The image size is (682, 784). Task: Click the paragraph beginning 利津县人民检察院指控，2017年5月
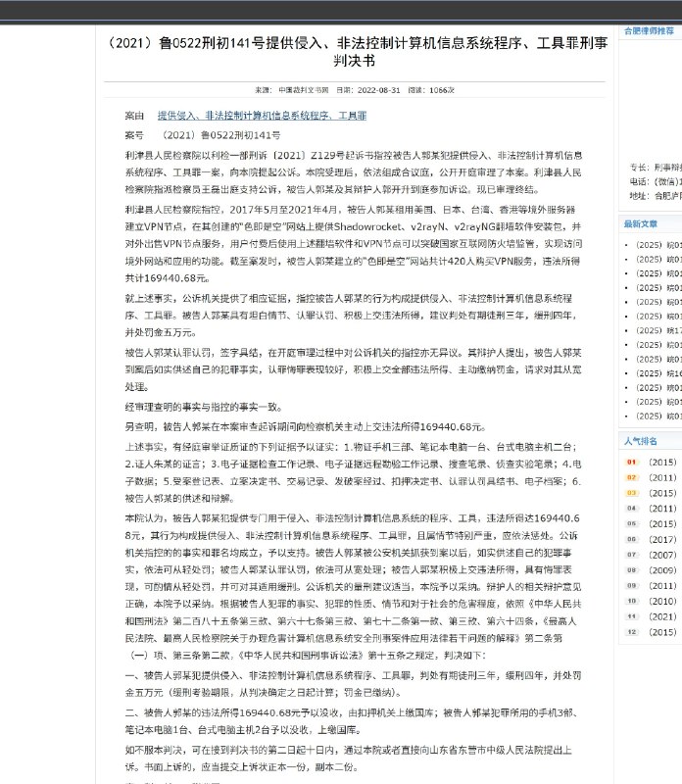coord(354,243)
